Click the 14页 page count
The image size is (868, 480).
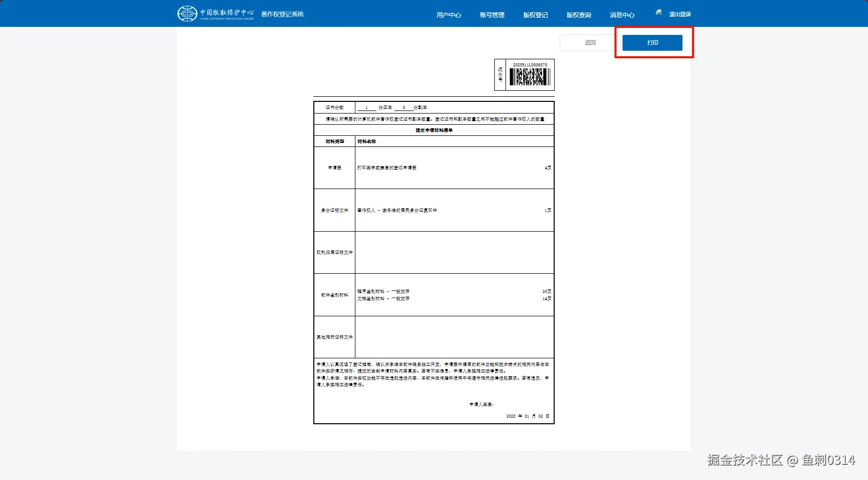[x=547, y=299]
